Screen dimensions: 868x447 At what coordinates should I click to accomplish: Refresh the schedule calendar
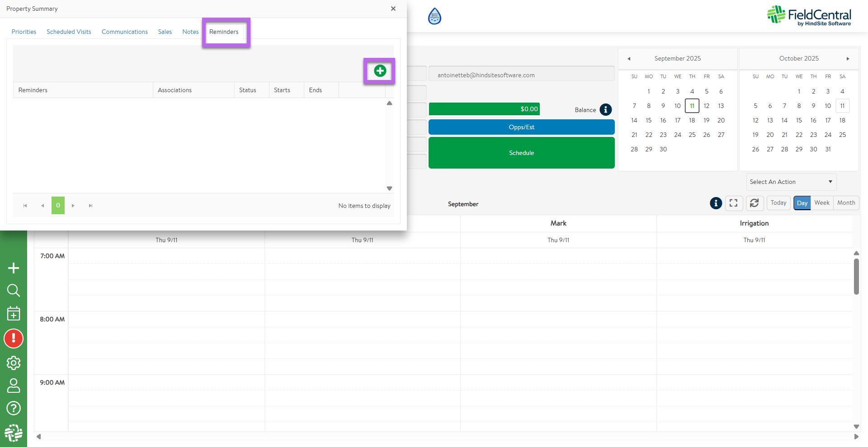[x=754, y=203]
